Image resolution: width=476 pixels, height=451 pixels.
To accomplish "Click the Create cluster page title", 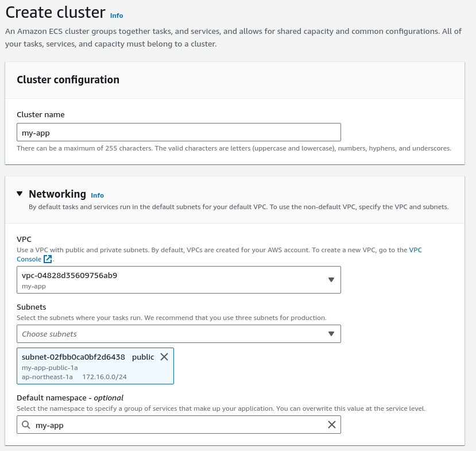I will (x=55, y=13).
